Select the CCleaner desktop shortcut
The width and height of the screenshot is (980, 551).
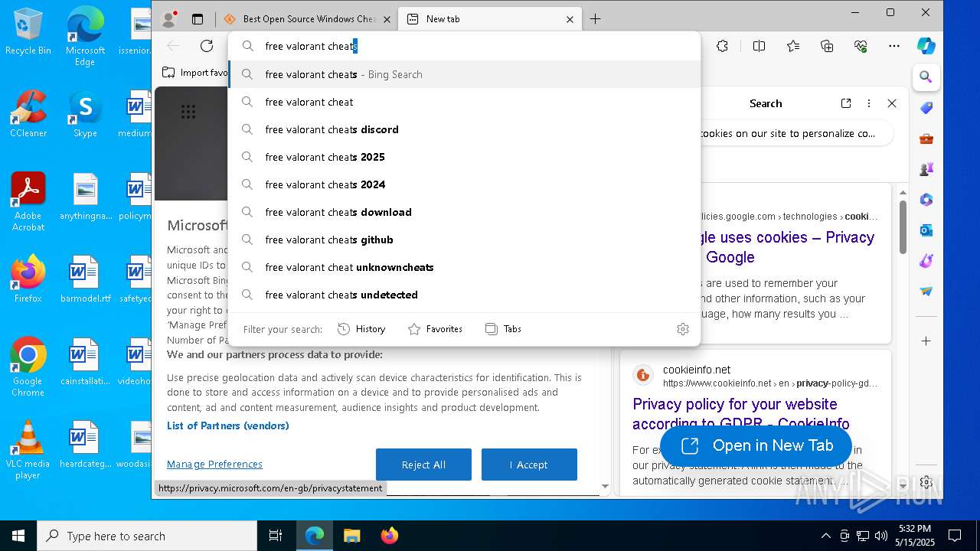[x=28, y=114]
